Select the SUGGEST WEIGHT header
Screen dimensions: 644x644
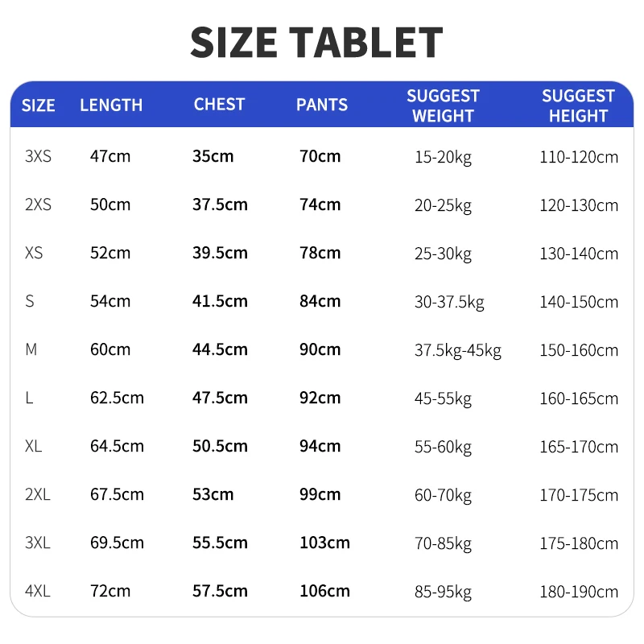click(x=444, y=106)
